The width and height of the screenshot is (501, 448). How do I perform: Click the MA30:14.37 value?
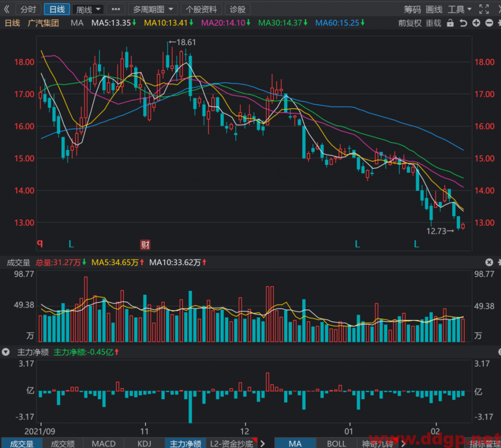[x=283, y=23]
